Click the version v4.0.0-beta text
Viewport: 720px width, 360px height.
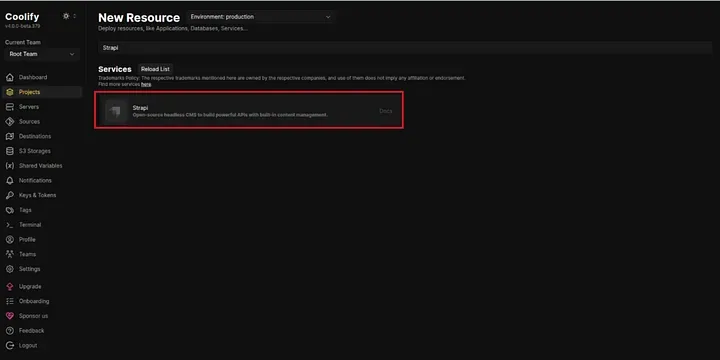[22, 26]
